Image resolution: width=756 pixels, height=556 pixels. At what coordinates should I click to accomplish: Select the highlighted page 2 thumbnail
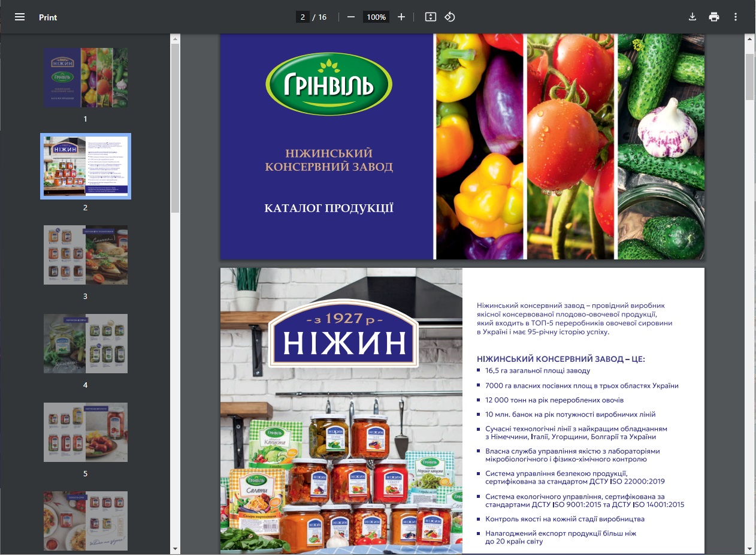pyautogui.click(x=85, y=166)
